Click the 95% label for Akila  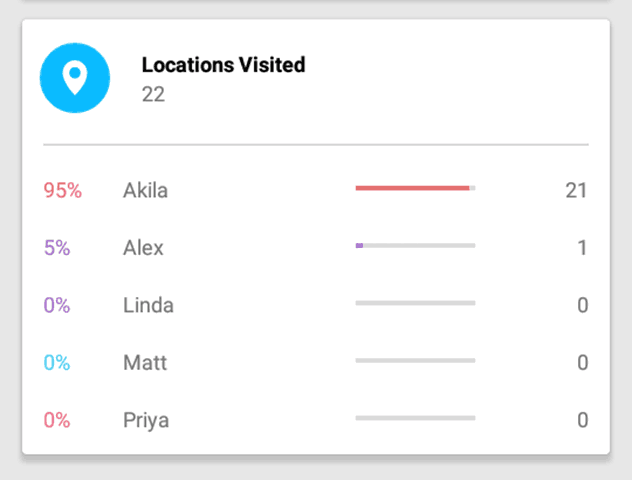pyautogui.click(x=63, y=190)
